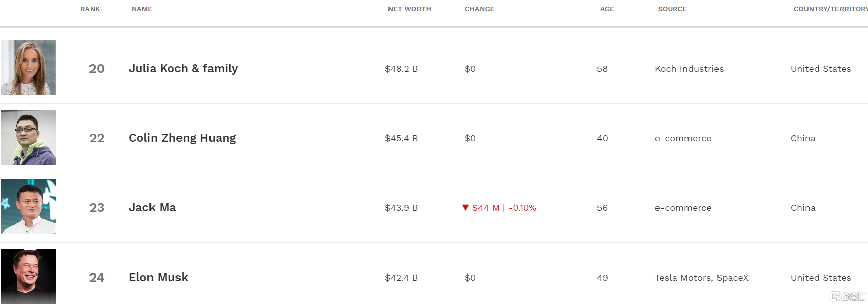Screen dimensions: 868x305
Task: Sort by the AGE column header
Action: [607, 9]
